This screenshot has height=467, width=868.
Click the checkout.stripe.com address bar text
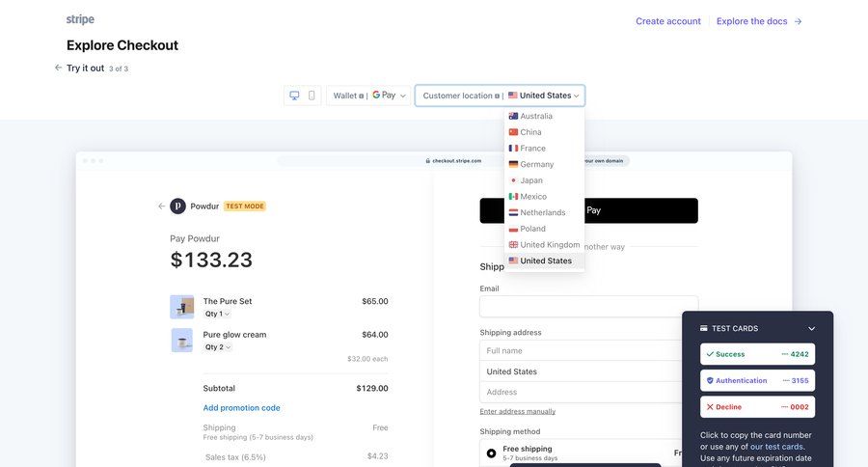pyautogui.click(x=457, y=161)
